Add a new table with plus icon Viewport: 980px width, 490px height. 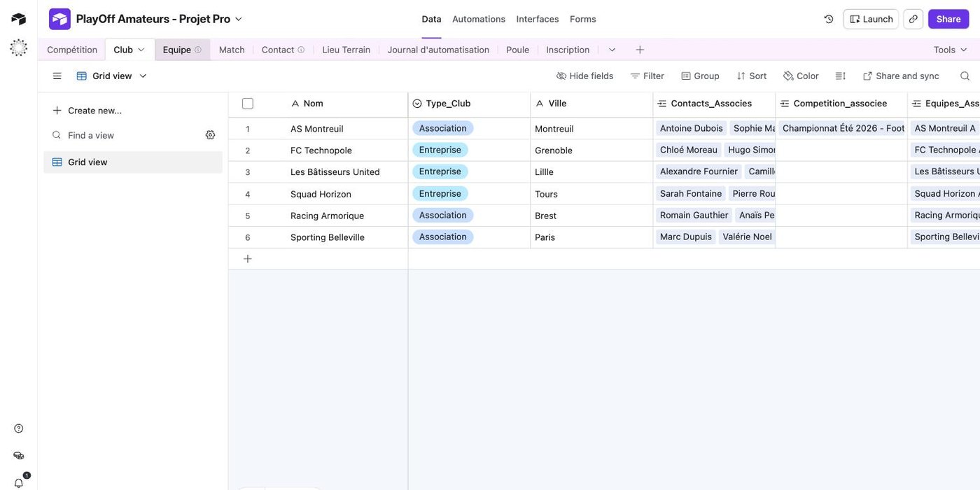pos(640,50)
